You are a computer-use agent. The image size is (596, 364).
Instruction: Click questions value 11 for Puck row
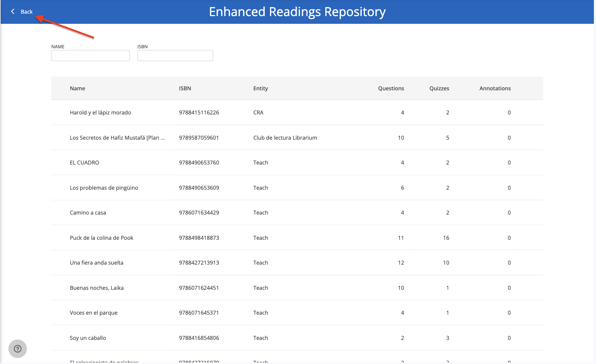[401, 238]
